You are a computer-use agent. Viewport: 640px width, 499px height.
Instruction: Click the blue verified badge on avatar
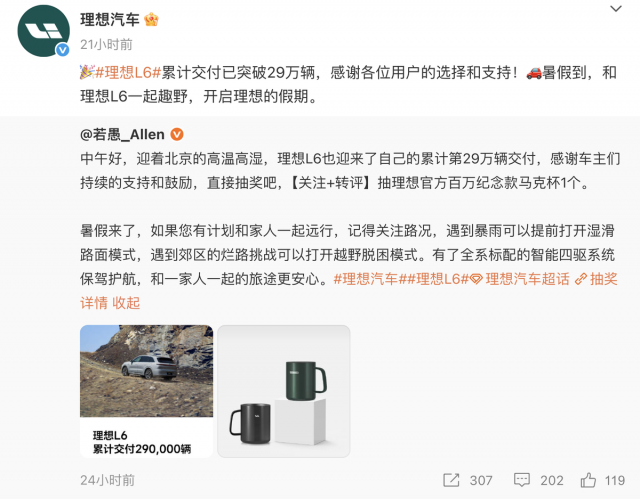(62, 50)
